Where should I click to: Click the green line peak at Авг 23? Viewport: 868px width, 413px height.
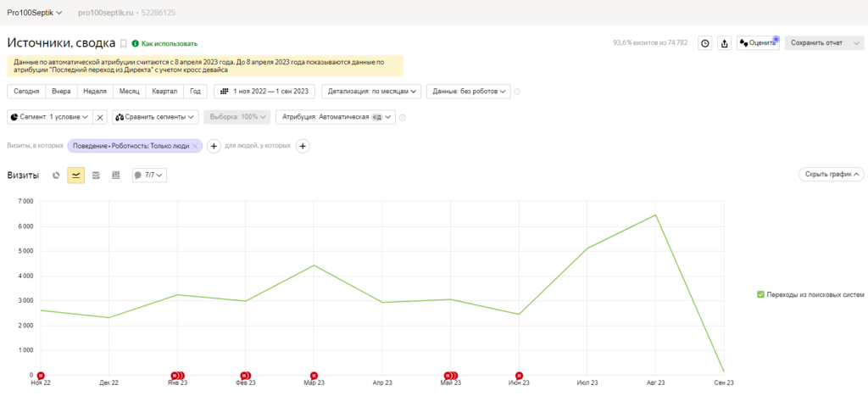click(655, 215)
